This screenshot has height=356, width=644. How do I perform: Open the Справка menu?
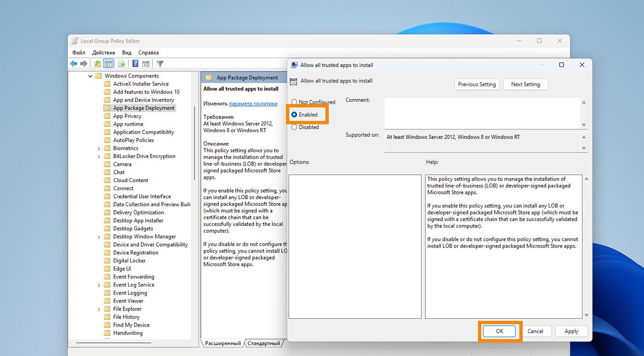(148, 53)
